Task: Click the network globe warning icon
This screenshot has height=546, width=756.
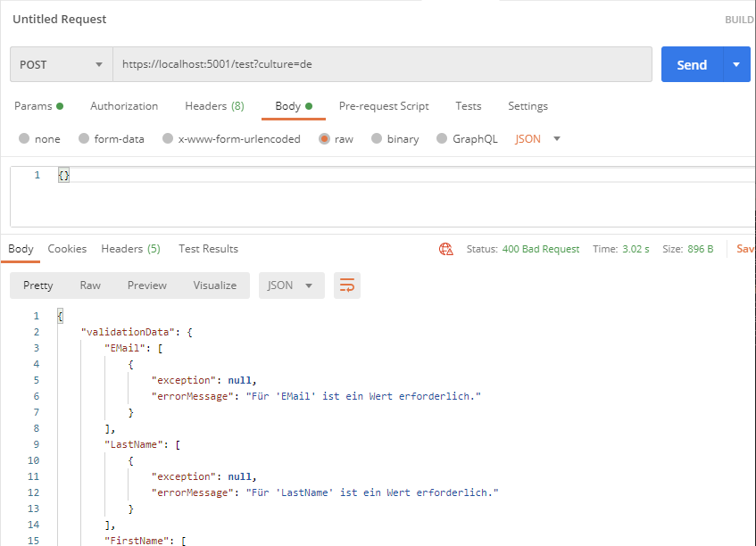Action: point(446,249)
